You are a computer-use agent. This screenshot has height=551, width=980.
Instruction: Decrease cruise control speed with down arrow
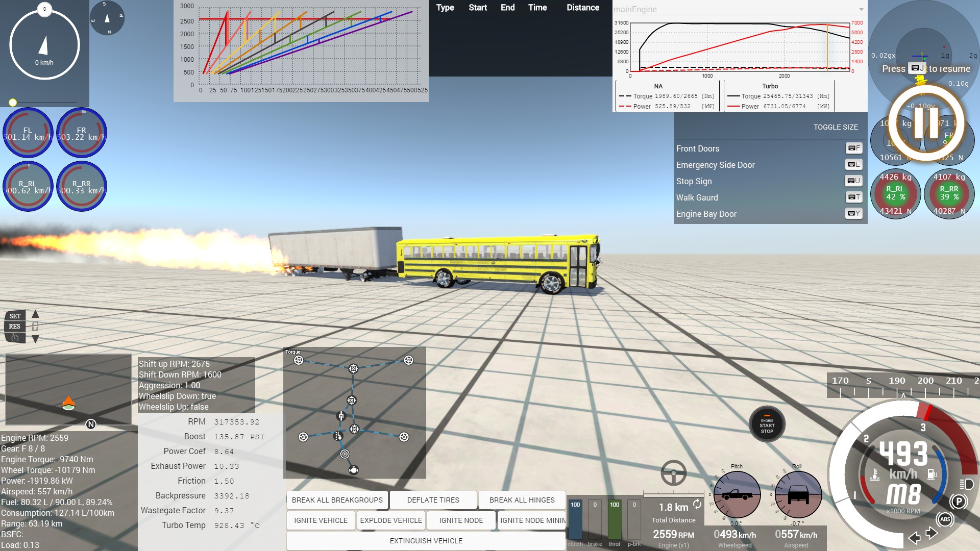[35, 339]
